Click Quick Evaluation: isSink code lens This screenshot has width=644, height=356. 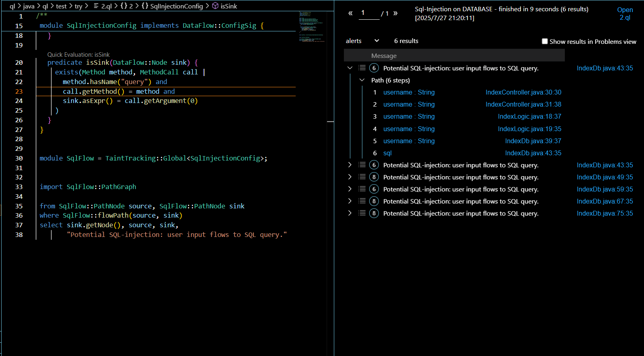[x=78, y=54]
